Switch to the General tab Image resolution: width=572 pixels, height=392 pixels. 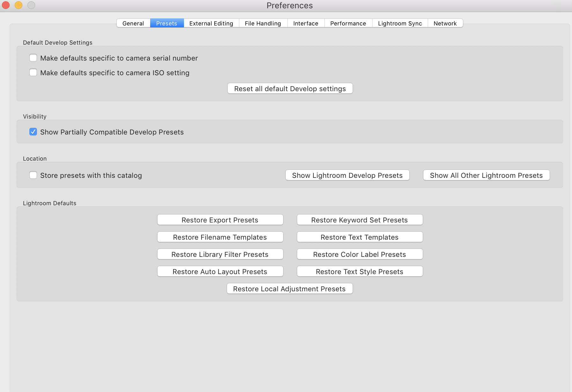133,23
